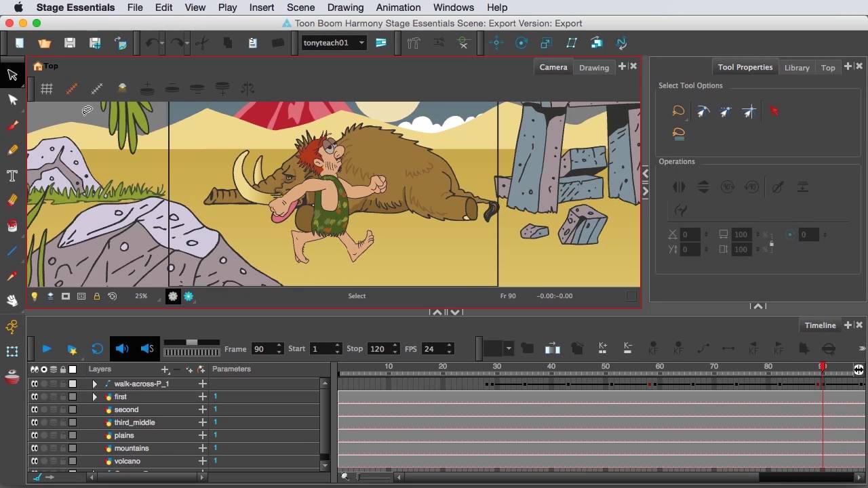Click the Top home breadcrumb
This screenshot has width=868, height=488.
pyautogui.click(x=45, y=66)
